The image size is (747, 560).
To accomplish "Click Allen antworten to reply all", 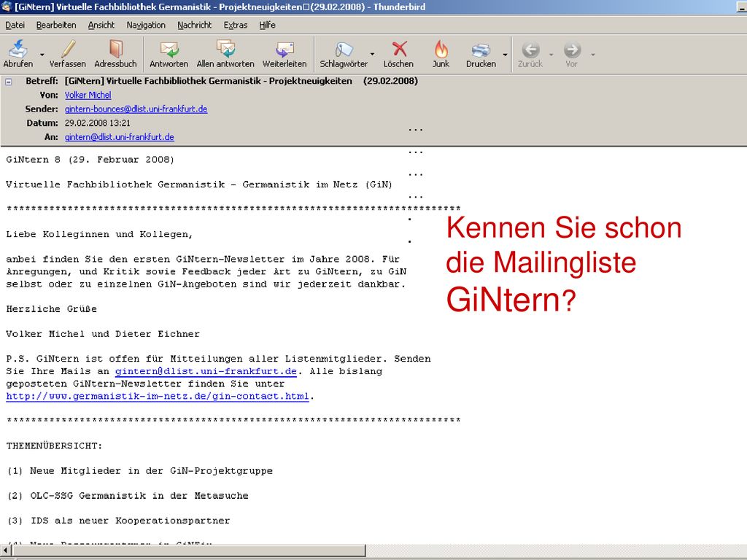I will pos(225,54).
